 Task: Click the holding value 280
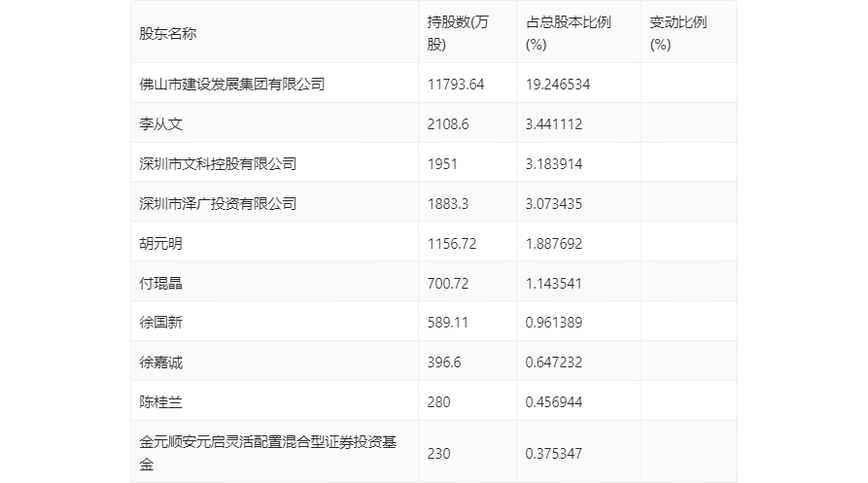tap(438, 401)
